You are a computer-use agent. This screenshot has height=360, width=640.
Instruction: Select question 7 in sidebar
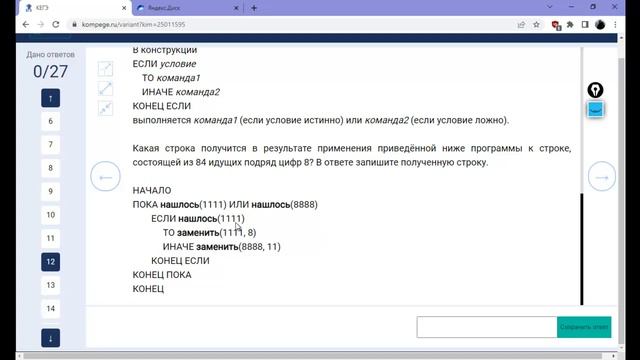coord(51,144)
